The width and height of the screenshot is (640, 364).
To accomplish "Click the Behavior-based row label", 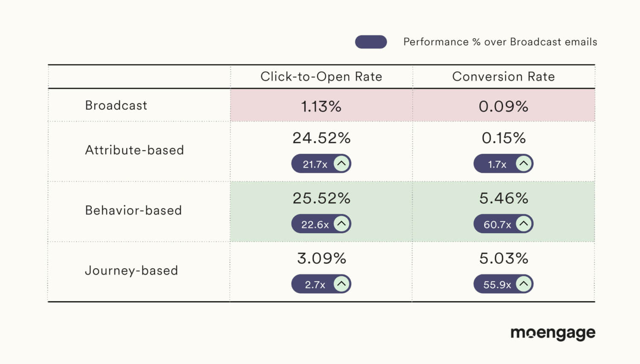I will pyautogui.click(x=134, y=210).
